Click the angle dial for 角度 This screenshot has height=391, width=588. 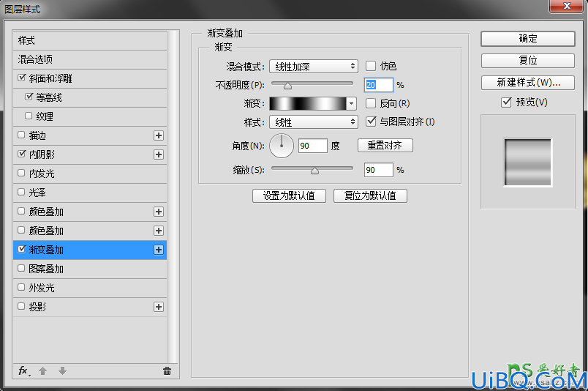[x=282, y=146]
